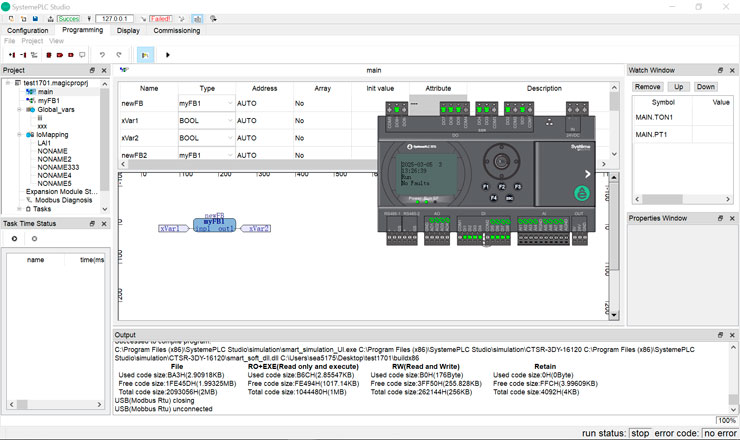Click the myFB1 function block in diagram
The image size is (740, 440).
pos(213,224)
